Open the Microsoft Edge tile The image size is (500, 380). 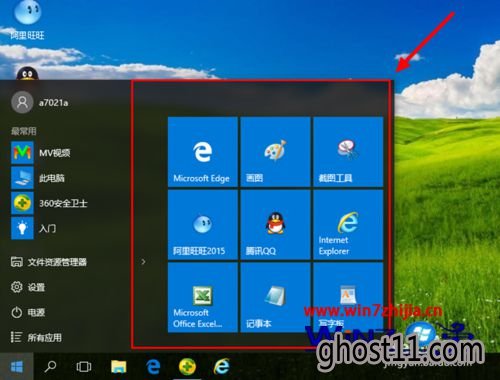tap(203, 152)
